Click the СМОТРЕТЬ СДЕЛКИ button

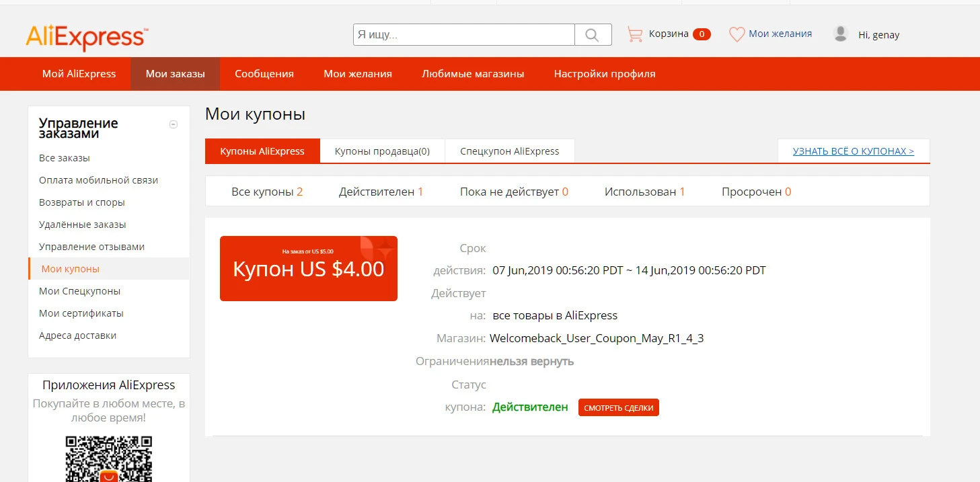pos(619,407)
